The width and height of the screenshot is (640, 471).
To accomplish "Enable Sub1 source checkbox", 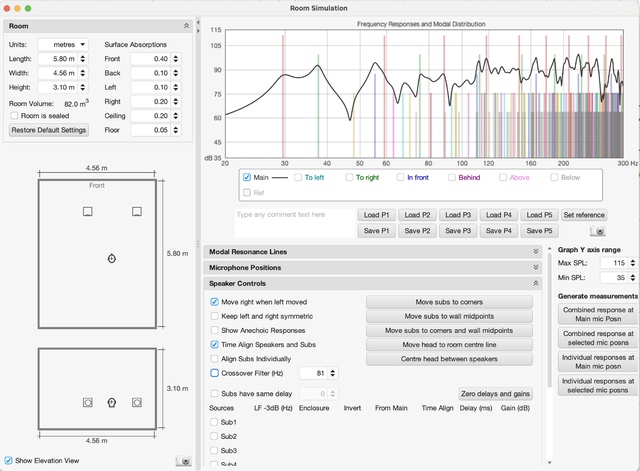I will [x=214, y=422].
